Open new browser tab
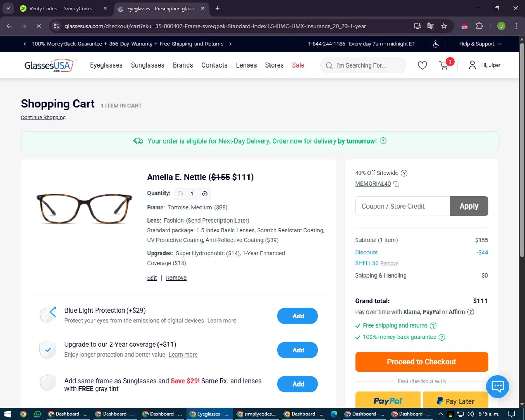The width and height of the screenshot is (525, 420). (217, 8)
